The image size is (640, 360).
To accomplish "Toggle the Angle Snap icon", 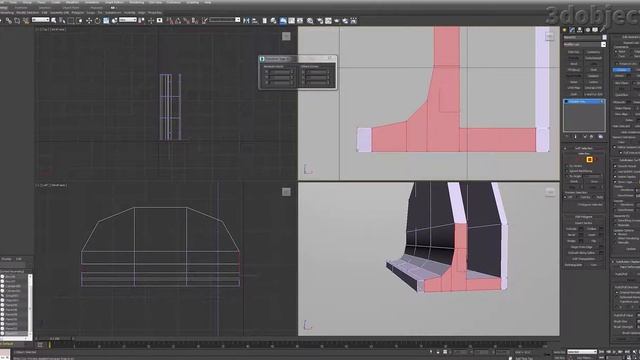I will tap(178, 20).
